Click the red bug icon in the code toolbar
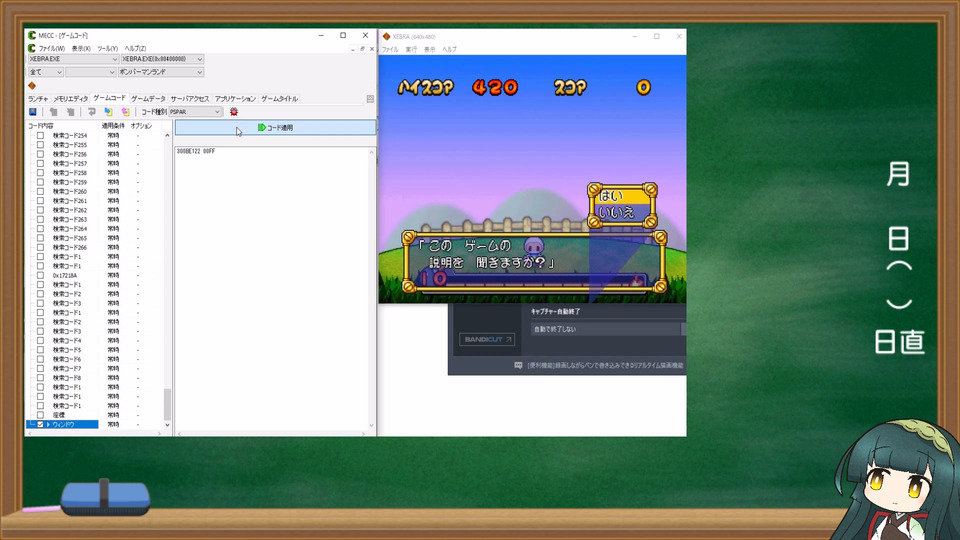Viewport: 960px width, 540px height. point(234,112)
